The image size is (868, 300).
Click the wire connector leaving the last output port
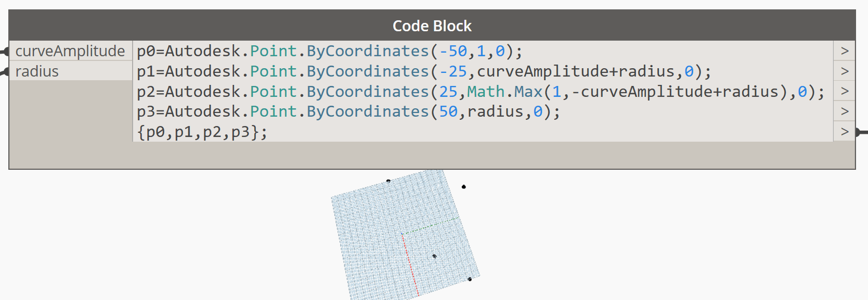(x=861, y=132)
